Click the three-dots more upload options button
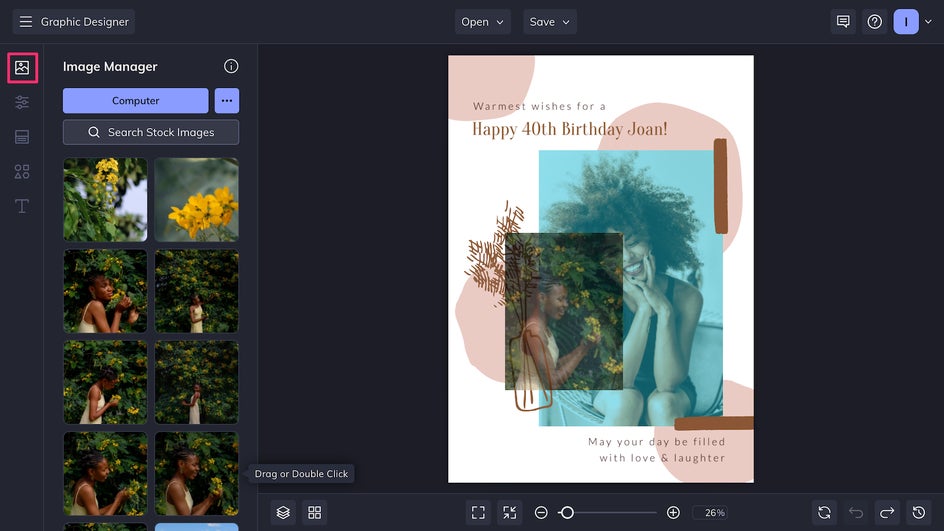 coord(227,101)
